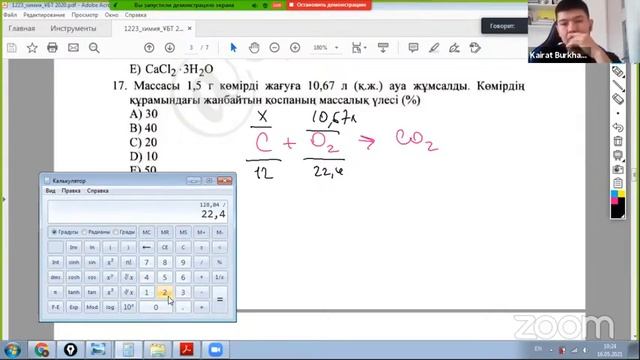Screen dimensions: 640x360
Task: Switch to the Главная tab
Action: 22,29
